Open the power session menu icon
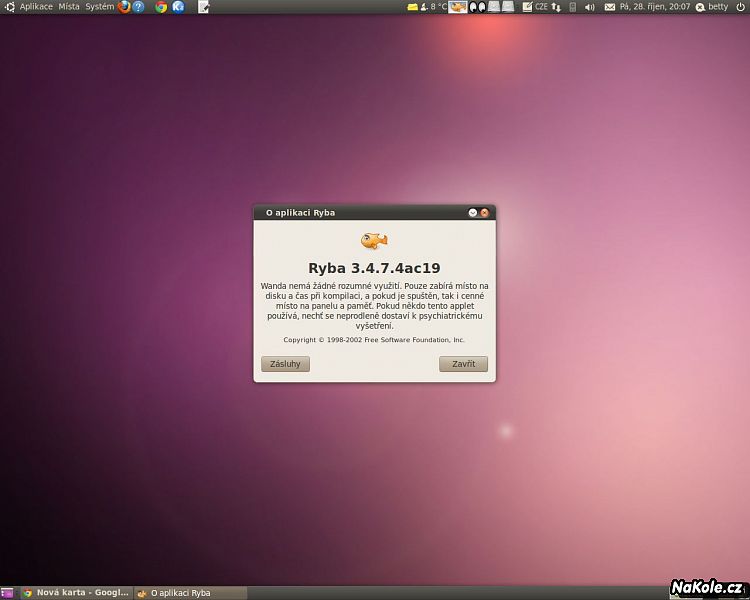This screenshot has height=600, width=750. 740,7
